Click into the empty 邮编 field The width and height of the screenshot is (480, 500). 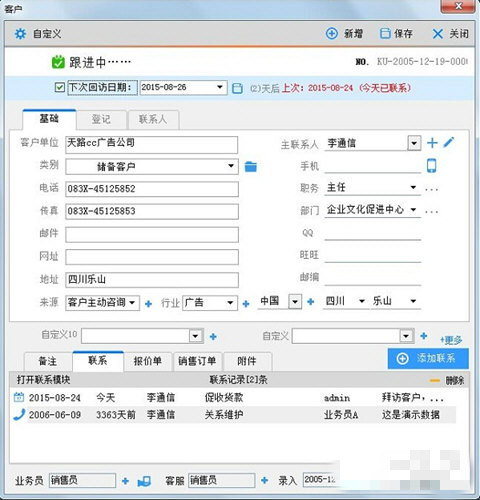[x=372, y=278]
